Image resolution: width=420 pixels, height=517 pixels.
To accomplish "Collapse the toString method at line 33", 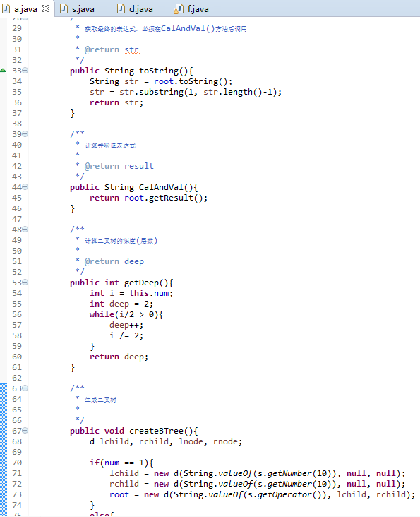I will 25,70.
